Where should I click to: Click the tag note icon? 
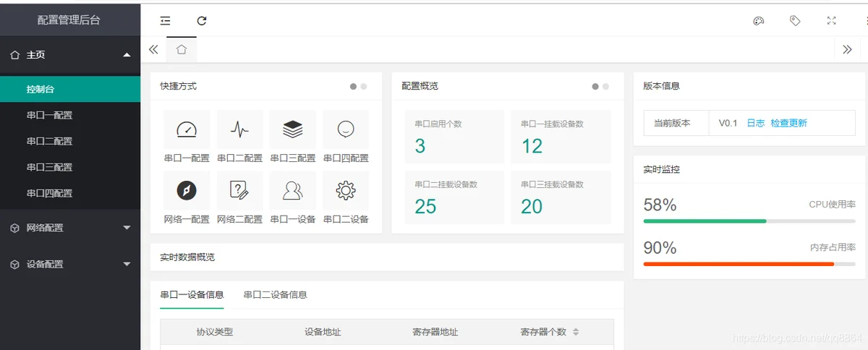point(795,21)
